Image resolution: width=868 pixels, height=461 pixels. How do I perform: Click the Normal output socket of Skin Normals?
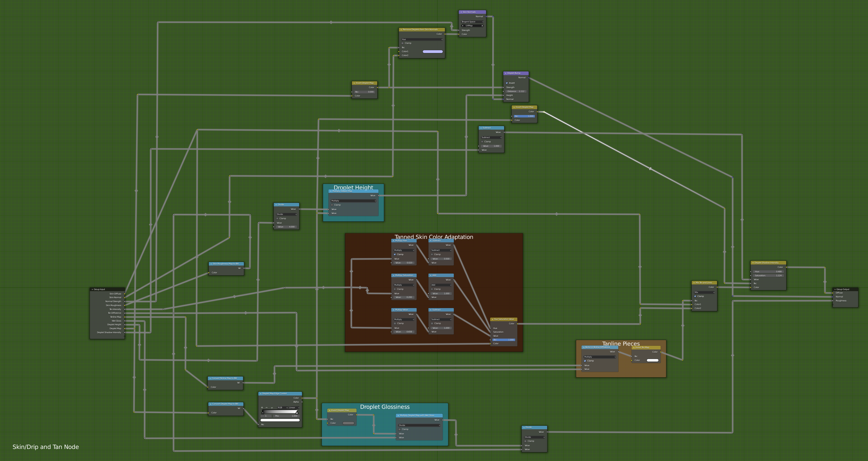click(x=486, y=16)
